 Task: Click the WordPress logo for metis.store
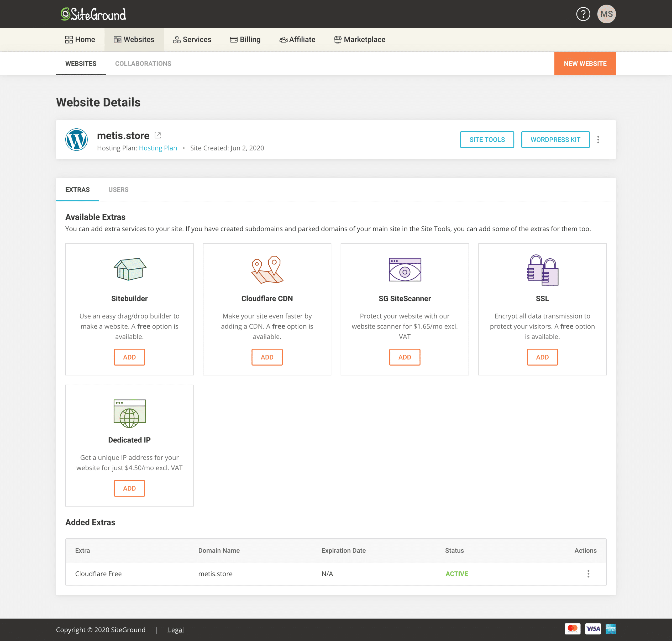tap(77, 139)
